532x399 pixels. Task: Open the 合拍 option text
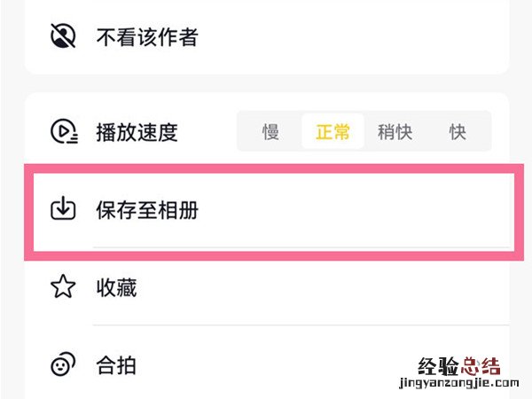(x=116, y=364)
